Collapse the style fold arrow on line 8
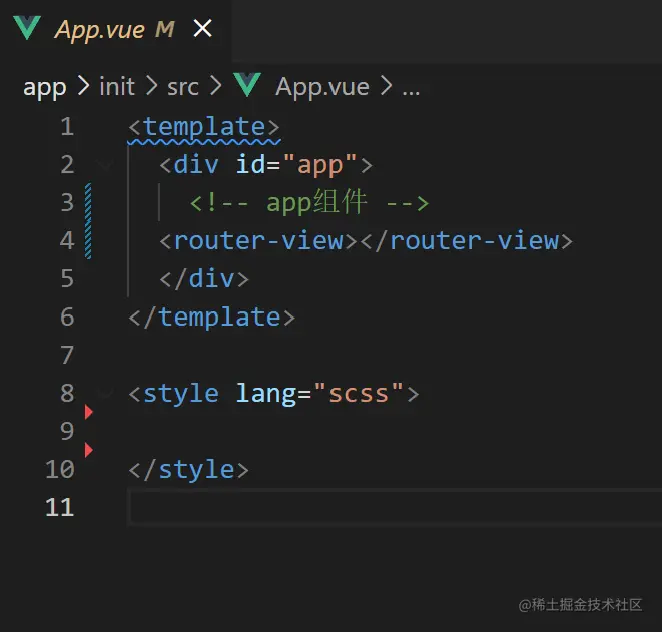This screenshot has width=662, height=632. point(104,393)
